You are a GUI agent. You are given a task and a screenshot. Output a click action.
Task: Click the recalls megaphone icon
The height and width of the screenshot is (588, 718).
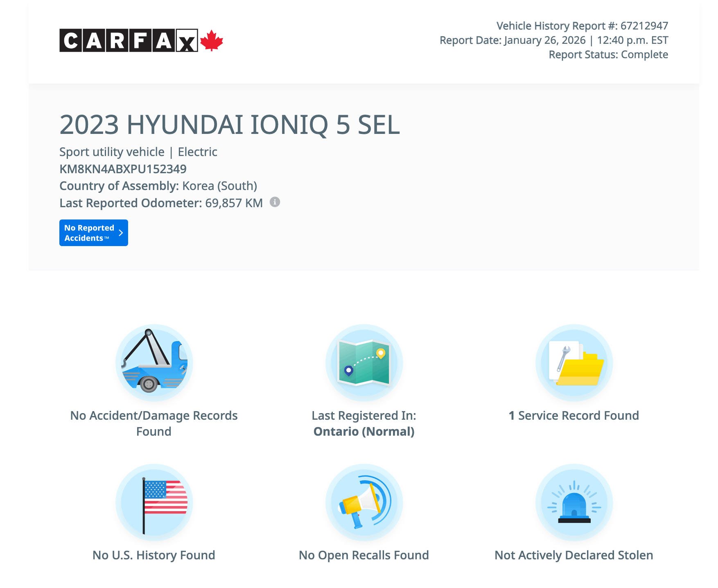point(364,502)
